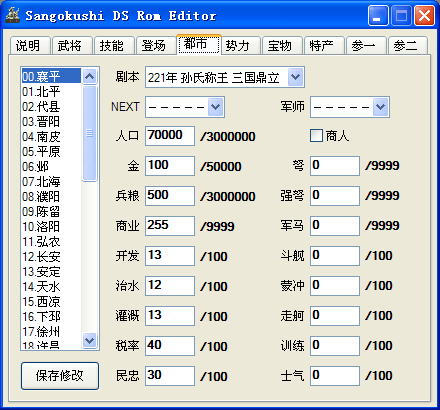
Task: Minimize the Rom Editor window
Action: click(378, 15)
